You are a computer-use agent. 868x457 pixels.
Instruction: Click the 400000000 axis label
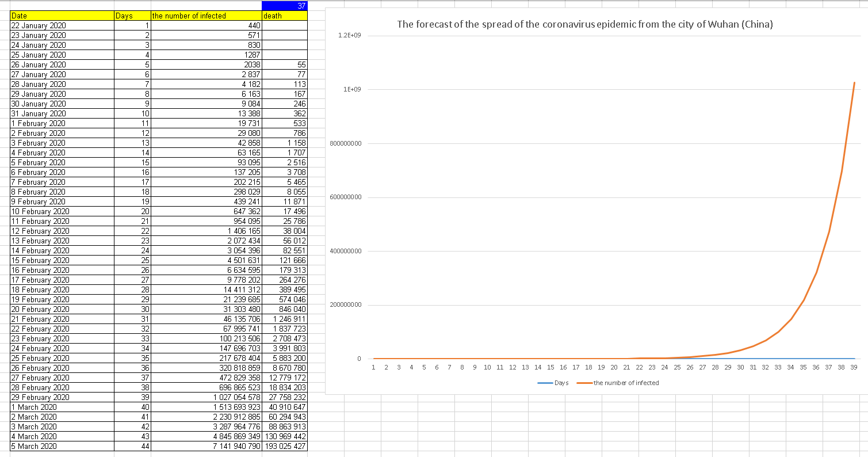pos(346,251)
